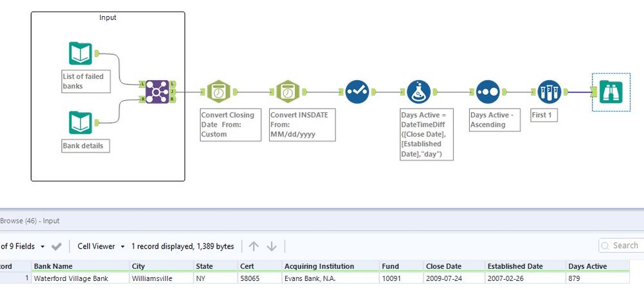Click the Input container title

tap(108, 17)
